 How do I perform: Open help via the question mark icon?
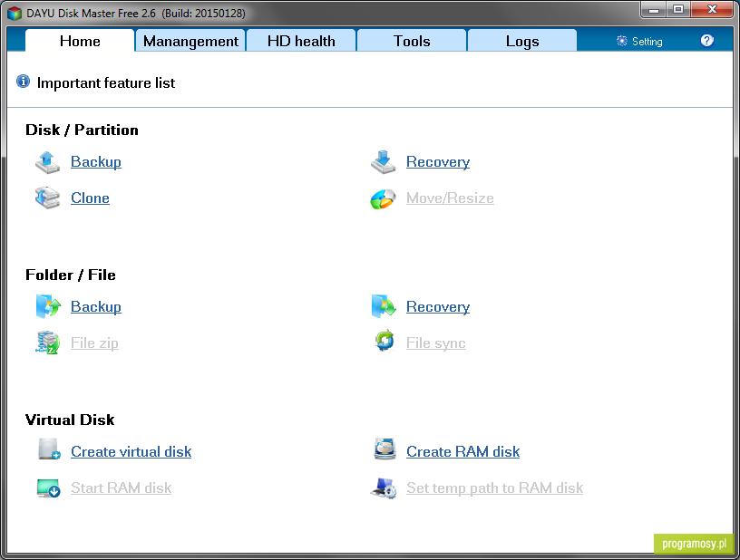(707, 41)
